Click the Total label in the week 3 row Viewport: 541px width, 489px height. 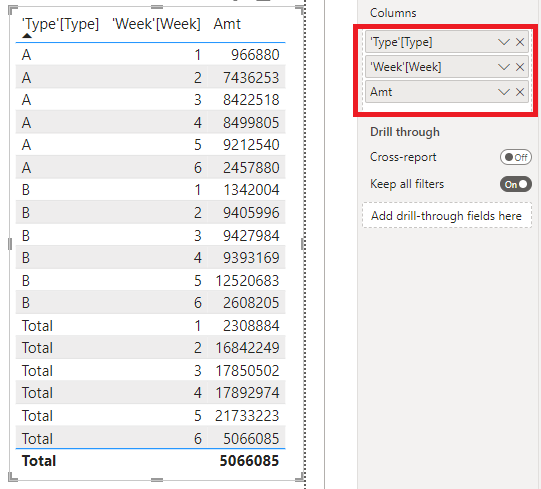click(x=37, y=371)
